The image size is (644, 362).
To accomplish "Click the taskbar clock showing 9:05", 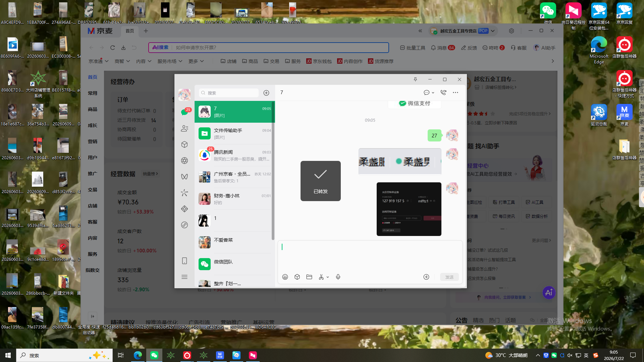I will [614, 355].
